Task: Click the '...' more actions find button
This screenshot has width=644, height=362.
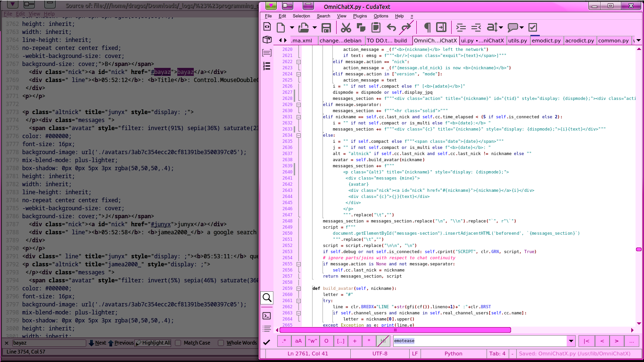Action: (x=632, y=341)
